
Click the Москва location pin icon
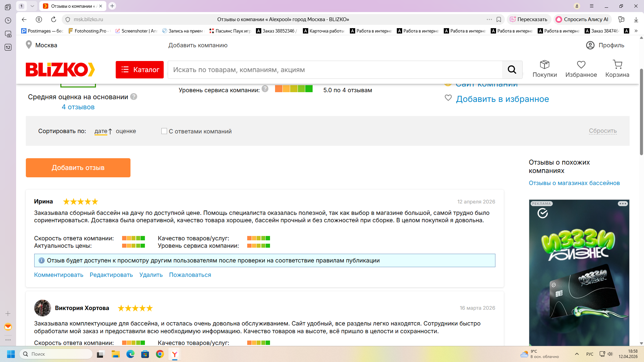pos(29,45)
